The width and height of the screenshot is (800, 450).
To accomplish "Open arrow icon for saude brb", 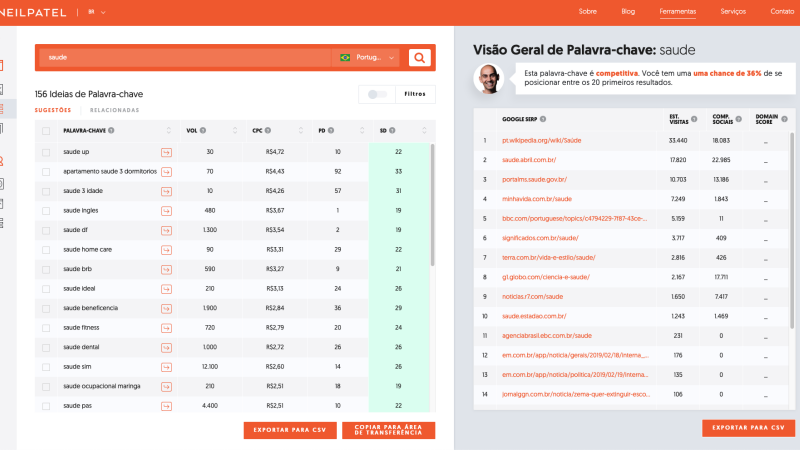I will coord(166,269).
